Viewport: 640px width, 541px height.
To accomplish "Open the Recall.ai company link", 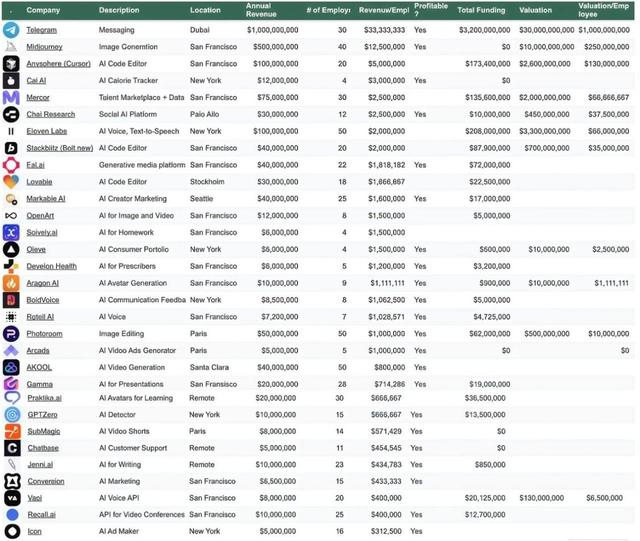I will [42, 515].
